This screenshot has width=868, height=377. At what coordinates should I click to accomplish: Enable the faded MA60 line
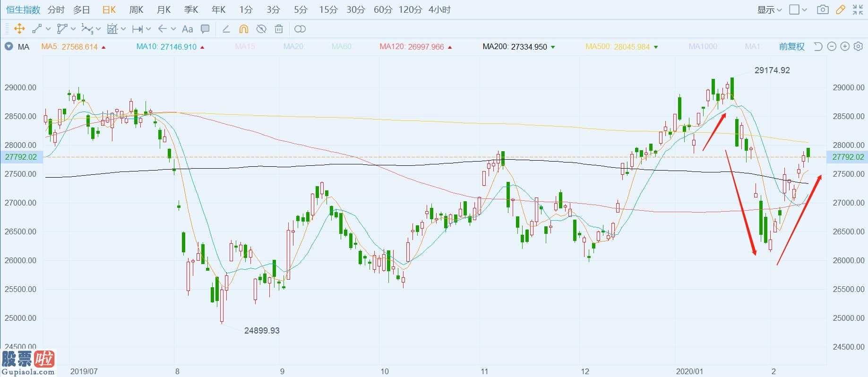click(x=342, y=46)
